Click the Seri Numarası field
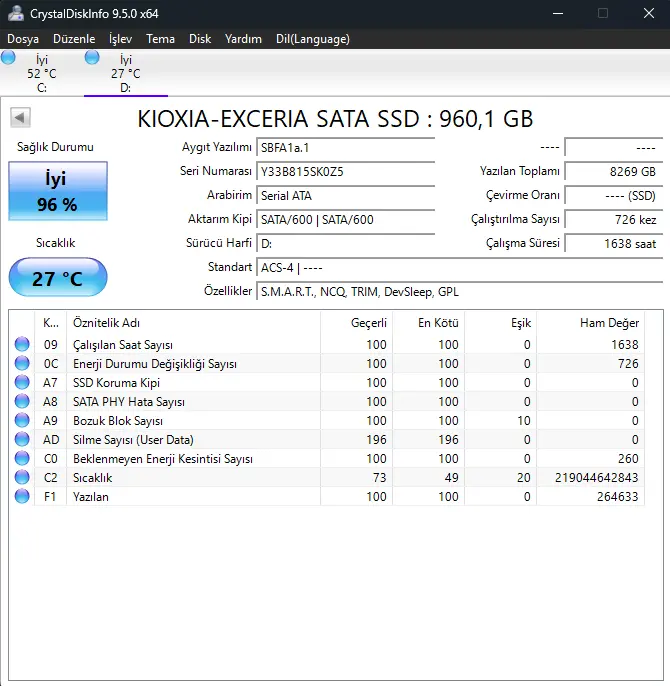 click(x=345, y=172)
